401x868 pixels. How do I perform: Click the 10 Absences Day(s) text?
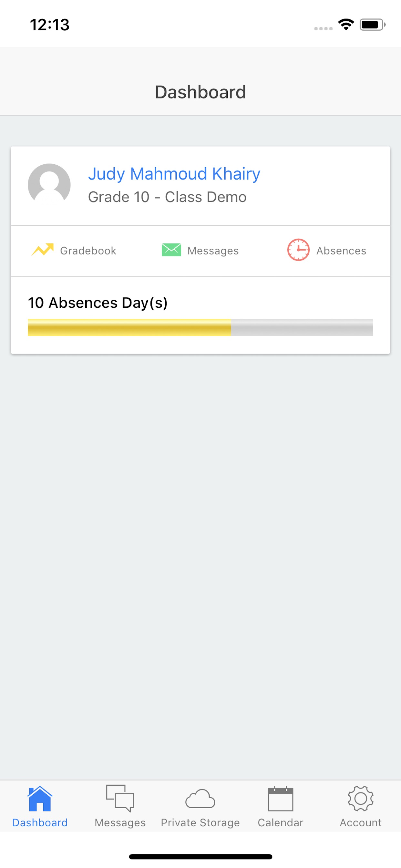click(98, 303)
